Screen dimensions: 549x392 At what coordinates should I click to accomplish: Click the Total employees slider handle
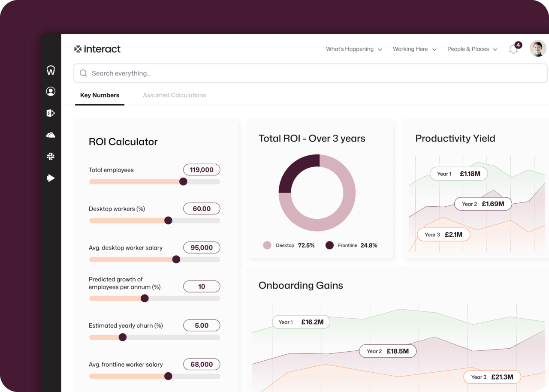[x=183, y=181]
